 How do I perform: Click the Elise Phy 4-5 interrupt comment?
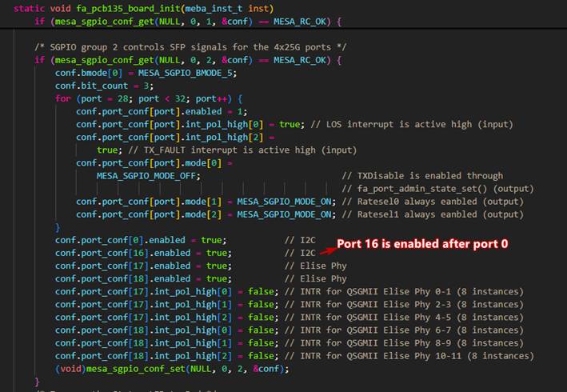tap(404, 317)
